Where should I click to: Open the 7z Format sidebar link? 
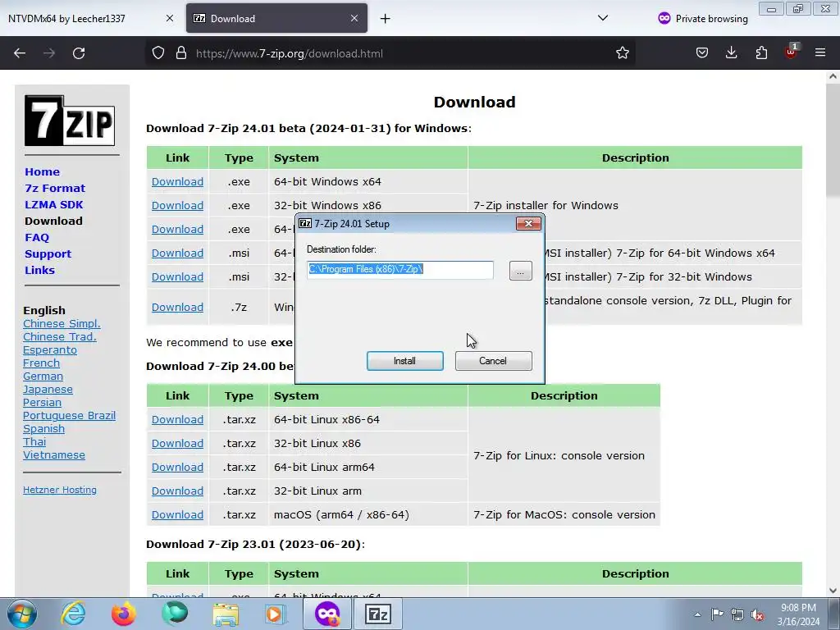55,189
